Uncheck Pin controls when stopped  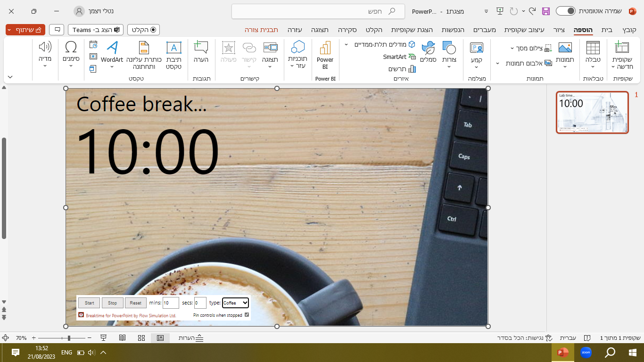click(x=247, y=315)
